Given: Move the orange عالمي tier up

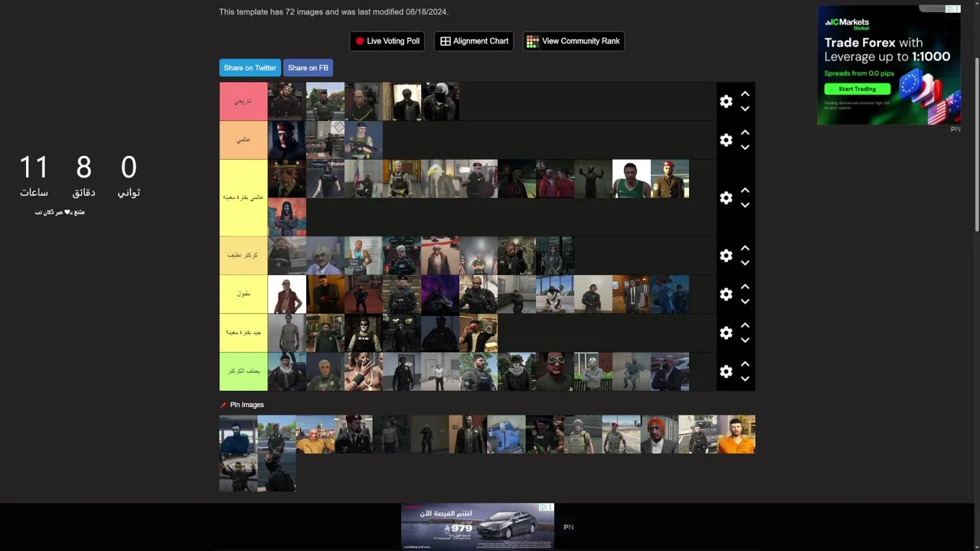Looking at the screenshot, I should [745, 133].
